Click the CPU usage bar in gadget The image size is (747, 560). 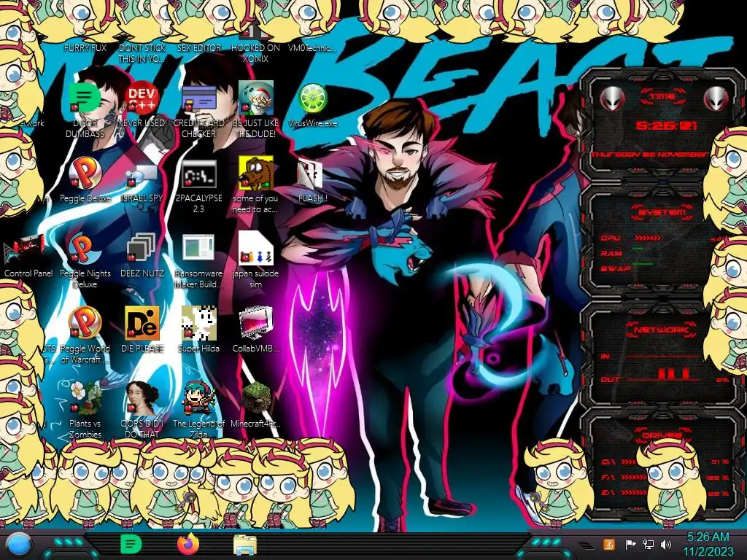(648, 238)
